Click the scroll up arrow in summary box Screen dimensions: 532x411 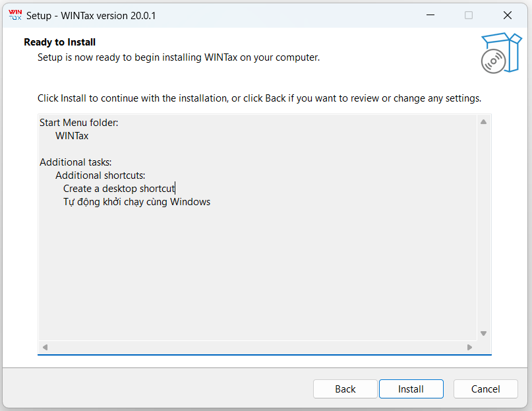(483, 121)
